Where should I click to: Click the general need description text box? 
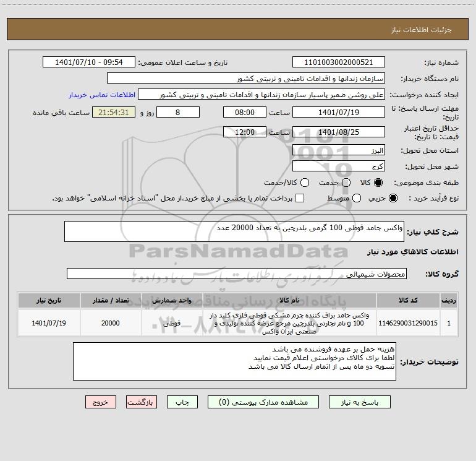pyautogui.click(x=234, y=231)
